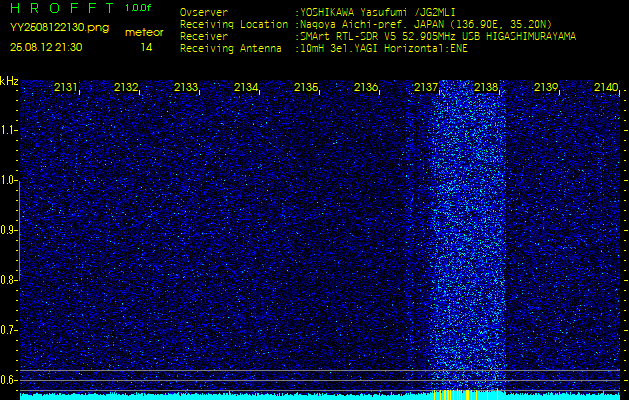Viewport: 629px width, 400px height.
Task: Click the 1.0 kHz frequency axis label
Action: 8,180
